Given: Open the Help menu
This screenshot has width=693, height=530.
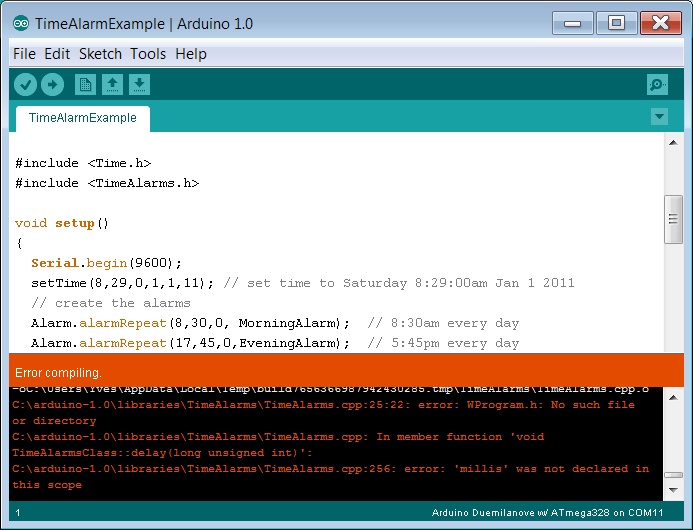Looking at the screenshot, I should [x=191, y=54].
